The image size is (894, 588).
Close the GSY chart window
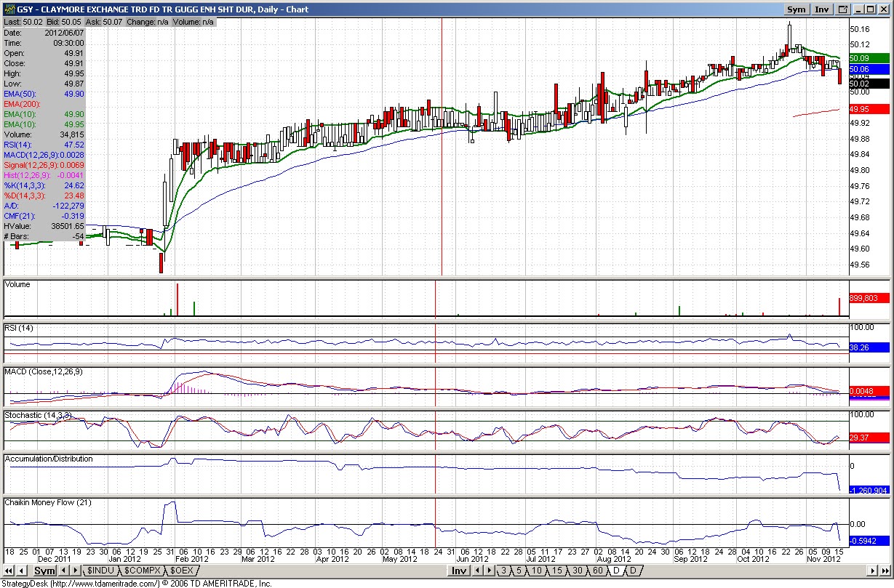pyautogui.click(x=885, y=9)
